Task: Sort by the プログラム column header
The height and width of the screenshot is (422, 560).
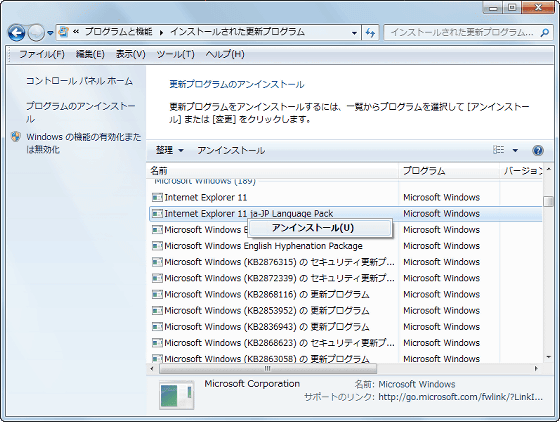Action: pos(449,171)
